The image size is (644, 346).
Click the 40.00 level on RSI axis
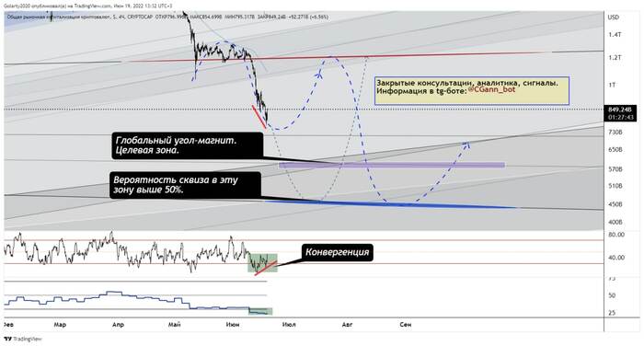(x=616, y=258)
